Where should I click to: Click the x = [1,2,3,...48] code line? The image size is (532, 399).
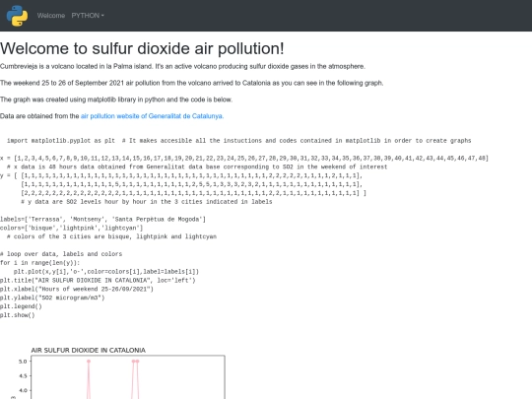[x=244, y=158]
